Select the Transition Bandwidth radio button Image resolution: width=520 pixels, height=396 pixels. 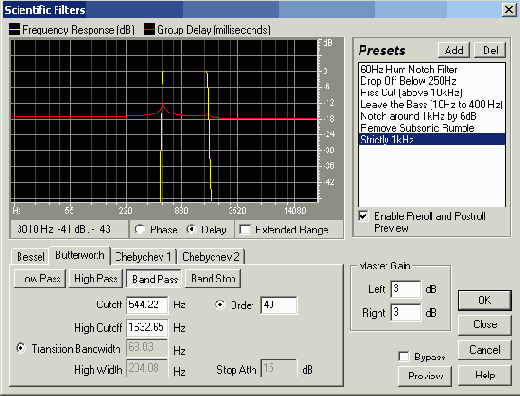tap(21, 348)
